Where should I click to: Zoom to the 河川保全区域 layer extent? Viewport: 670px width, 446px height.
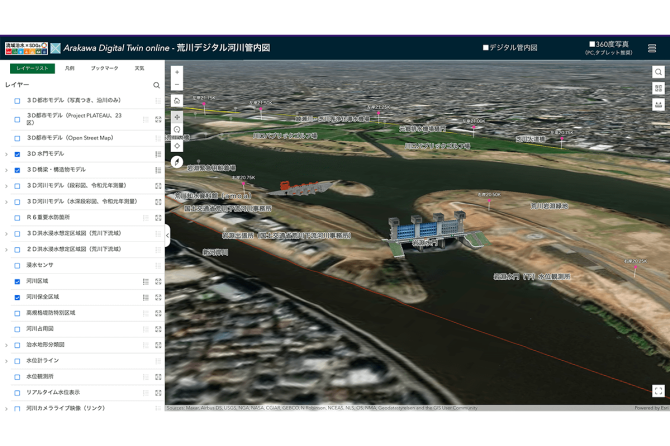click(x=158, y=297)
